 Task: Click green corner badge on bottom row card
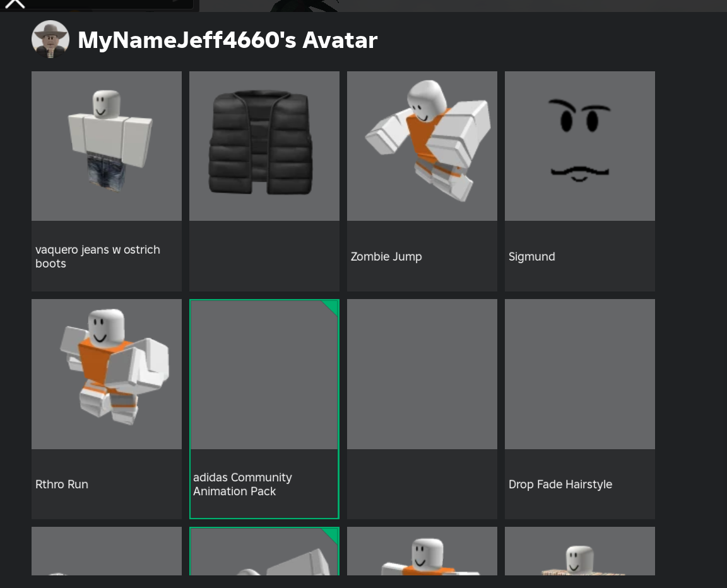click(x=331, y=534)
